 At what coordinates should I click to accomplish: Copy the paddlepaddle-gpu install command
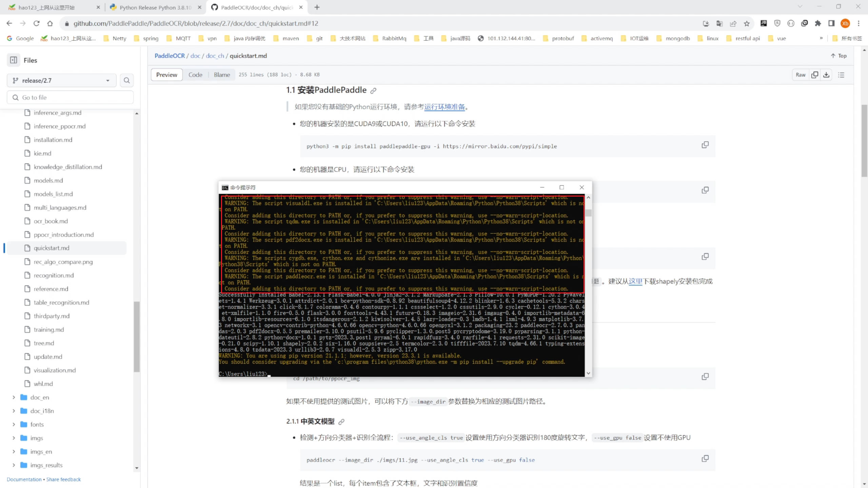point(705,145)
